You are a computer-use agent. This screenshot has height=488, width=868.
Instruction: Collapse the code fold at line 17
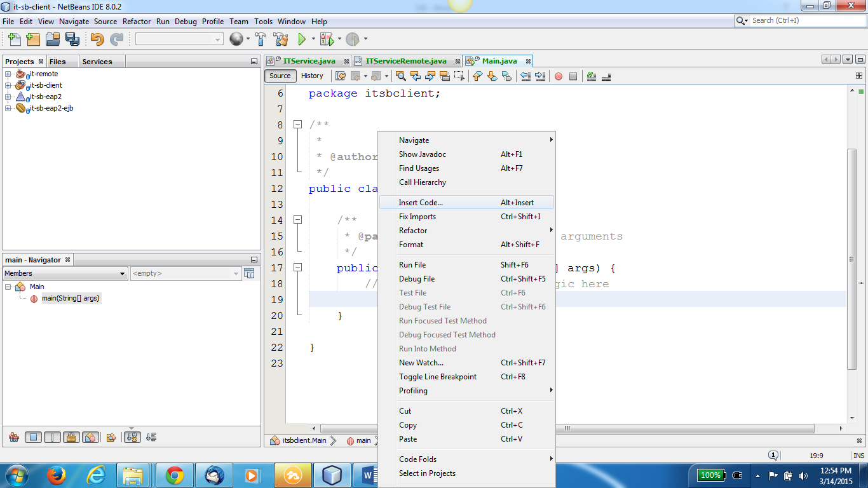[x=297, y=268]
